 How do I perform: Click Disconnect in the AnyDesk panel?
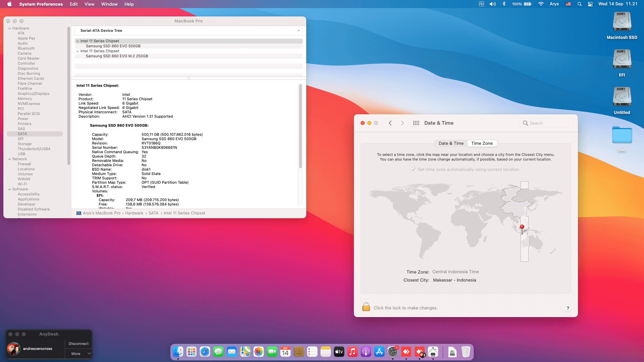78,344
